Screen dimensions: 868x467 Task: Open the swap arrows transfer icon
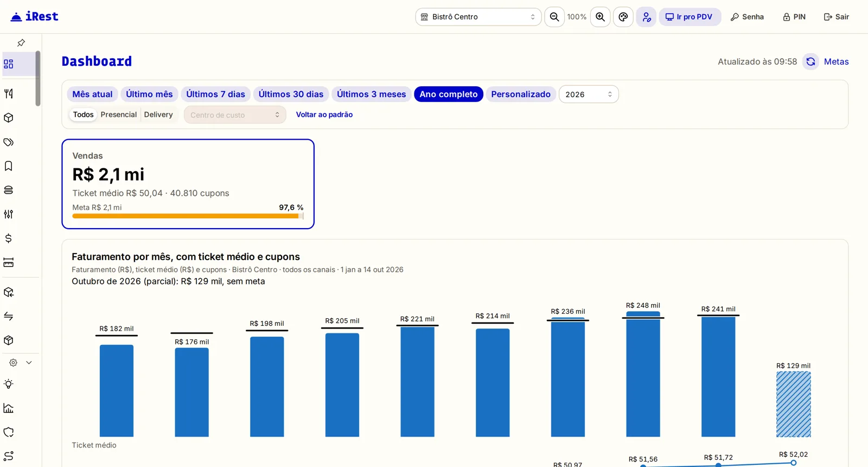tap(9, 316)
